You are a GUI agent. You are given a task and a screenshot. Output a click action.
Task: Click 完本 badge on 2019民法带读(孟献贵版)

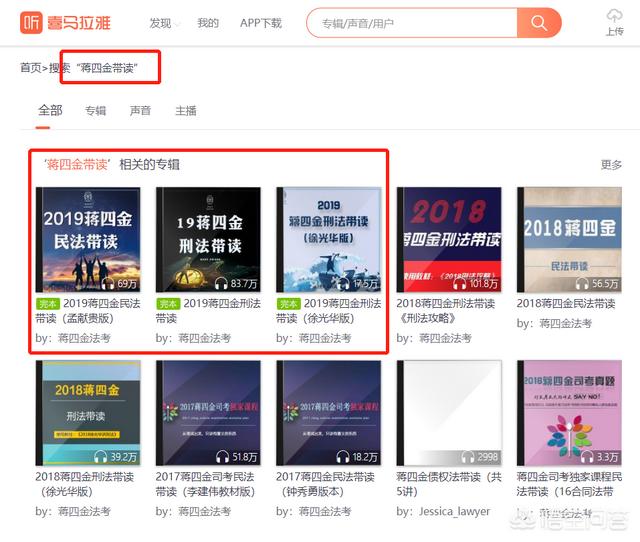point(48,304)
